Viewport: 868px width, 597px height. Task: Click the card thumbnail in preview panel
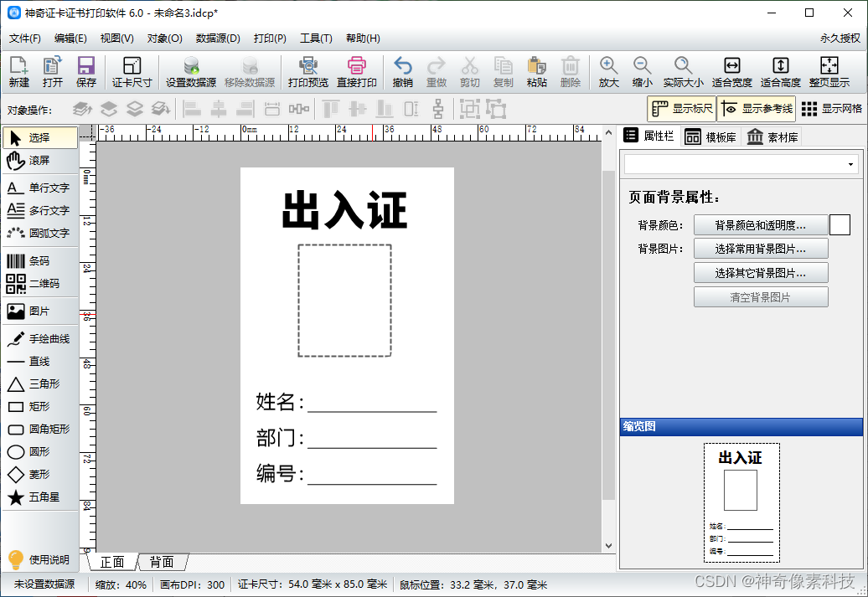point(741,502)
